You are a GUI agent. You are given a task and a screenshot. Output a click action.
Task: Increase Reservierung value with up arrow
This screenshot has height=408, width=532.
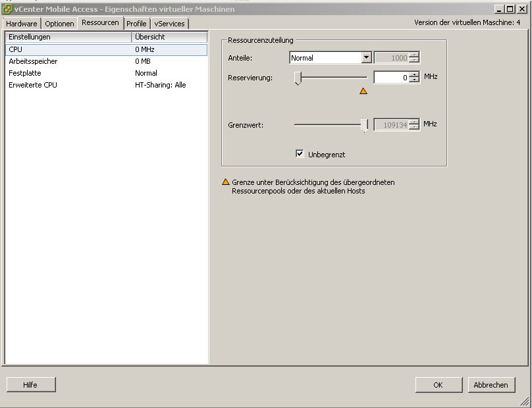pos(414,74)
